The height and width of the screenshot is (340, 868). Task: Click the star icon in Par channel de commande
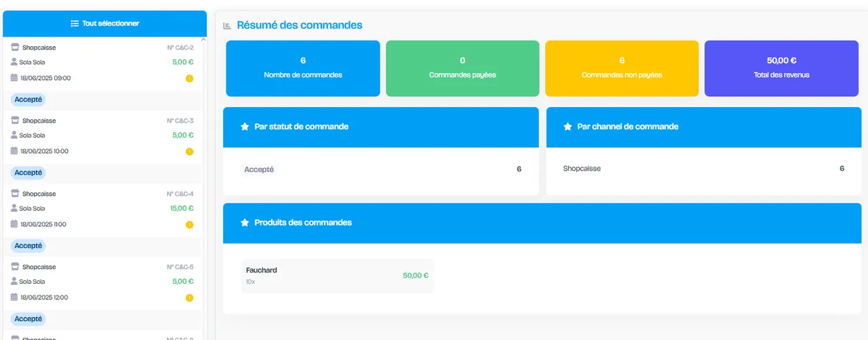[x=568, y=127]
